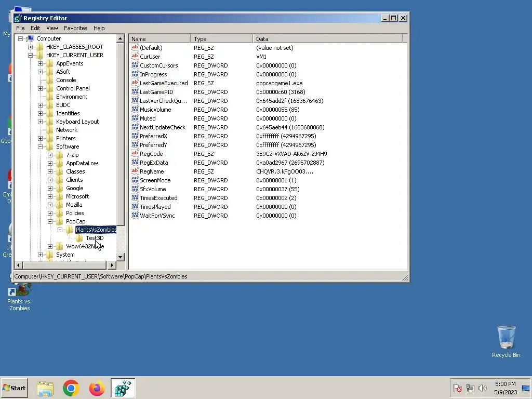Click data value popcapgame1.exe
The height and width of the screenshot is (399, 532).
tap(279, 84)
